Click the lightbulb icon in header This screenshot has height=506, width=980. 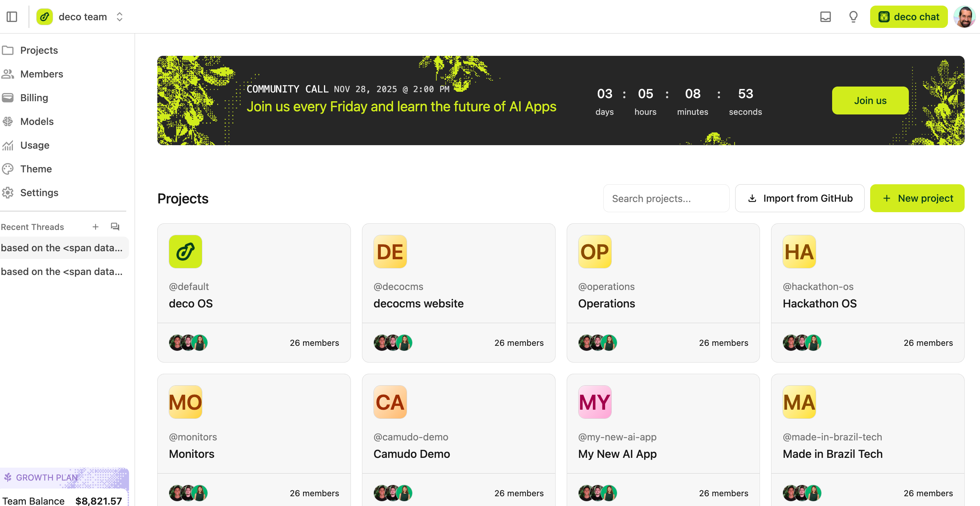click(x=853, y=17)
